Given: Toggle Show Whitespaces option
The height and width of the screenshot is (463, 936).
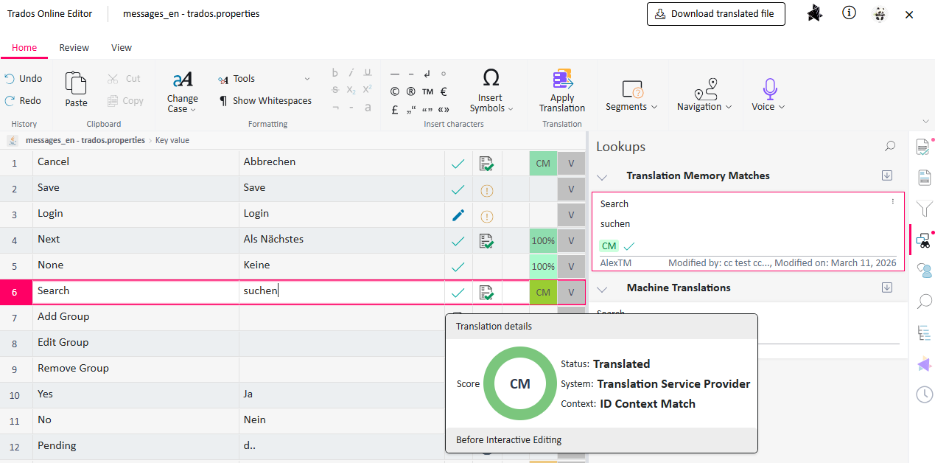Looking at the screenshot, I should pos(266,101).
